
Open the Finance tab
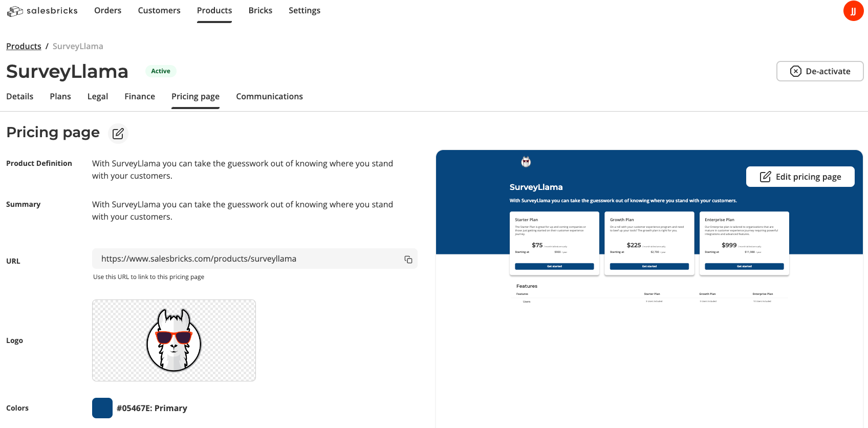click(x=140, y=96)
